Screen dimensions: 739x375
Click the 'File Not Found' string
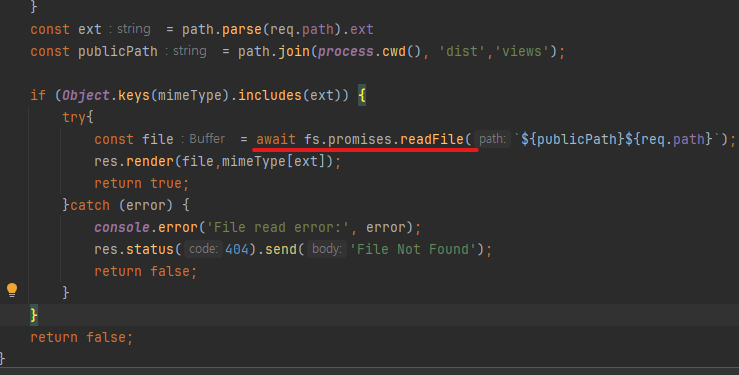(x=413, y=249)
